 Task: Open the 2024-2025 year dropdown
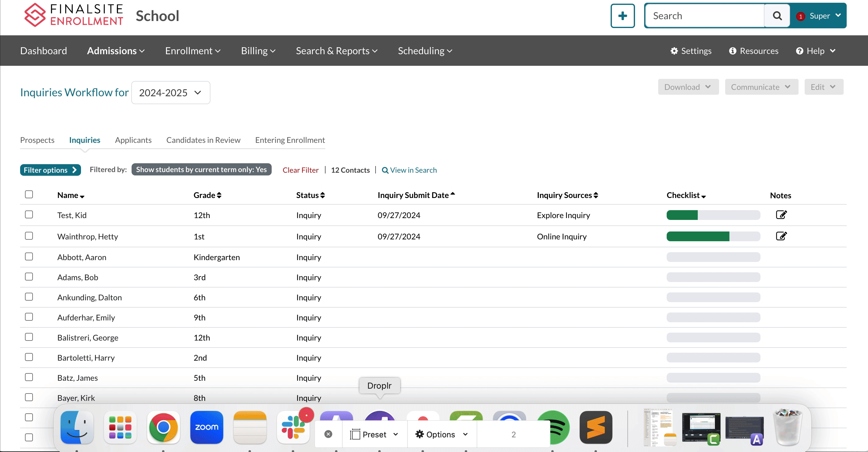pyautogui.click(x=171, y=93)
